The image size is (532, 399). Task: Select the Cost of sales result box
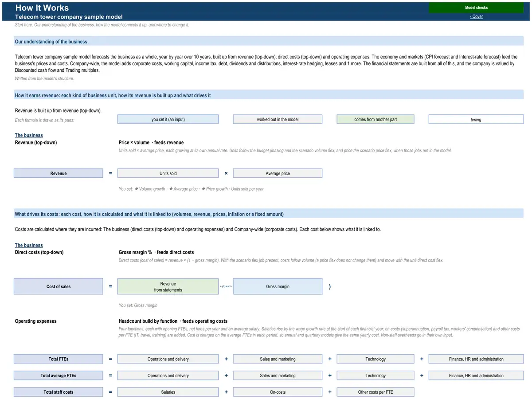[58, 286]
